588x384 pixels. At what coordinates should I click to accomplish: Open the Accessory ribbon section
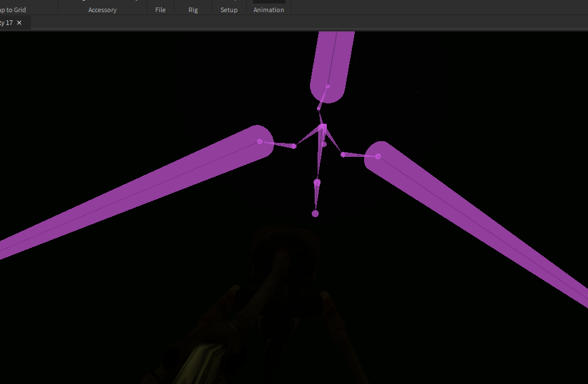point(102,9)
